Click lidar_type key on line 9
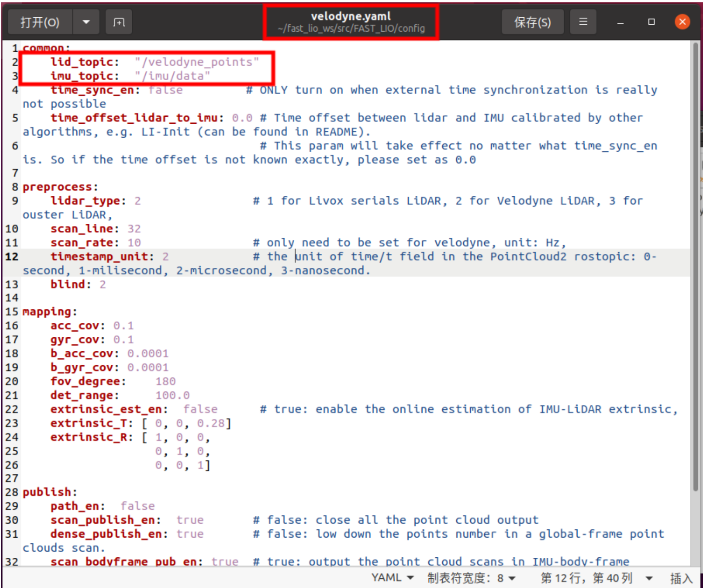 click(88, 201)
